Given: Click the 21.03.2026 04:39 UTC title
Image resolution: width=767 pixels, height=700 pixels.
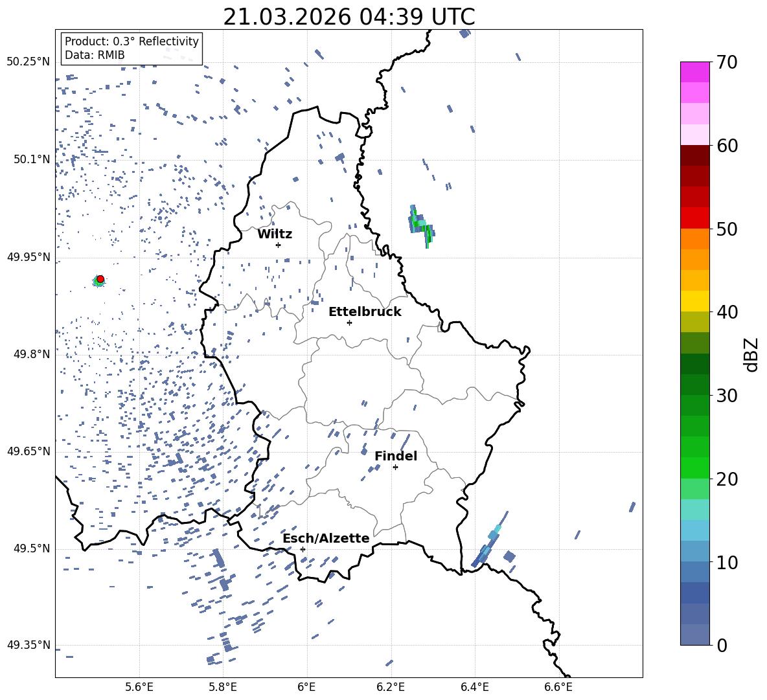Looking at the screenshot, I should (349, 17).
